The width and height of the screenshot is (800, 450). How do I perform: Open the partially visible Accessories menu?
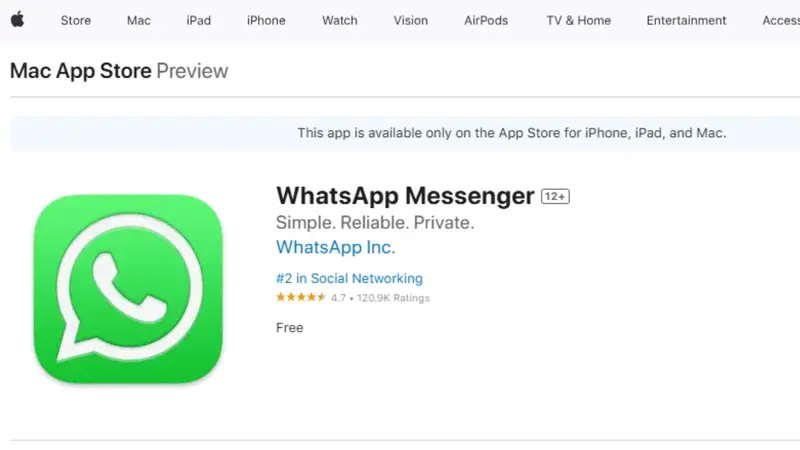pyautogui.click(x=781, y=20)
